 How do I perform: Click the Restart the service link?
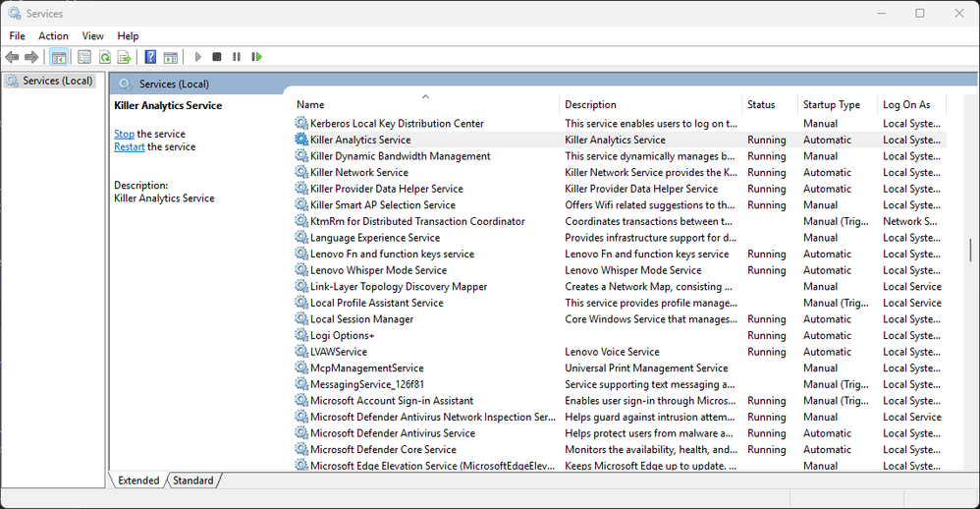129,147
